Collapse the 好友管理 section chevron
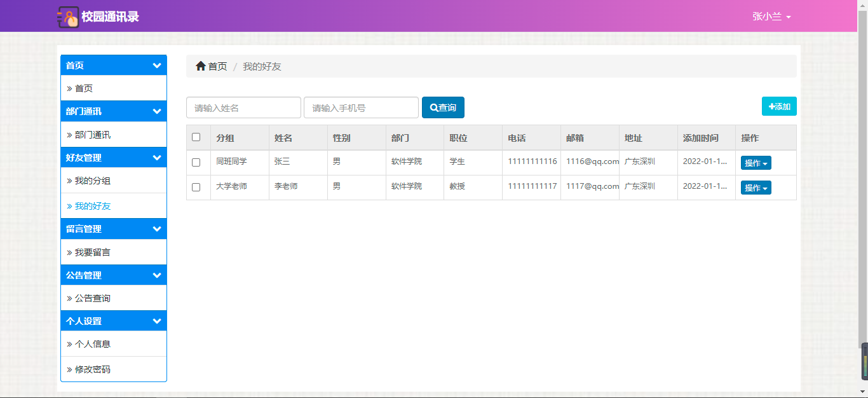The height and width of the screenshot is (398, 868). tap(157, 158)
